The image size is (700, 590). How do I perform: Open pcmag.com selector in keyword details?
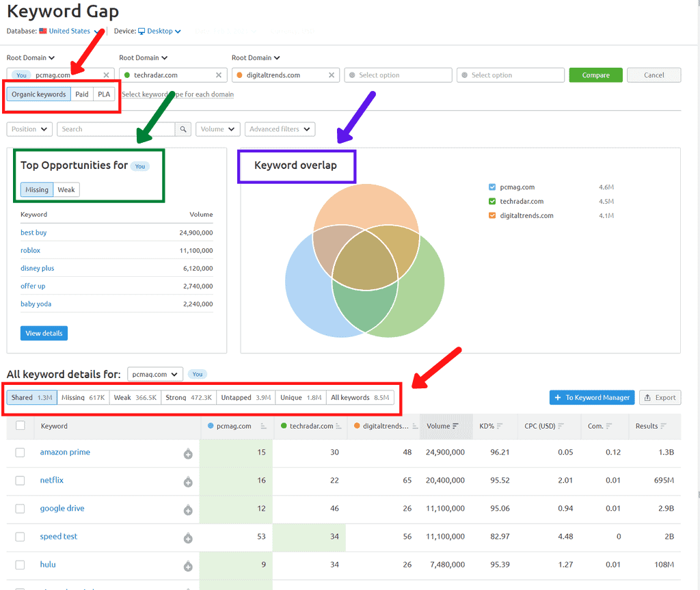click(x=155, y=374)
